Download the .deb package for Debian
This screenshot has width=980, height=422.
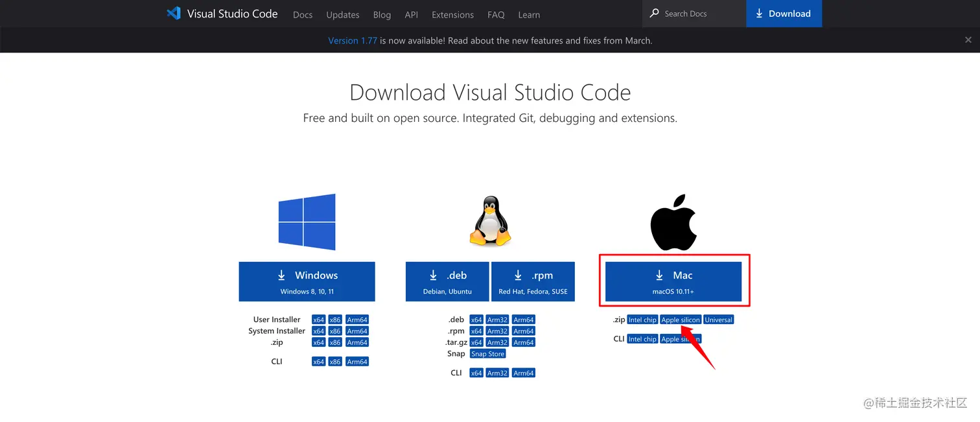tap(447, 281)
